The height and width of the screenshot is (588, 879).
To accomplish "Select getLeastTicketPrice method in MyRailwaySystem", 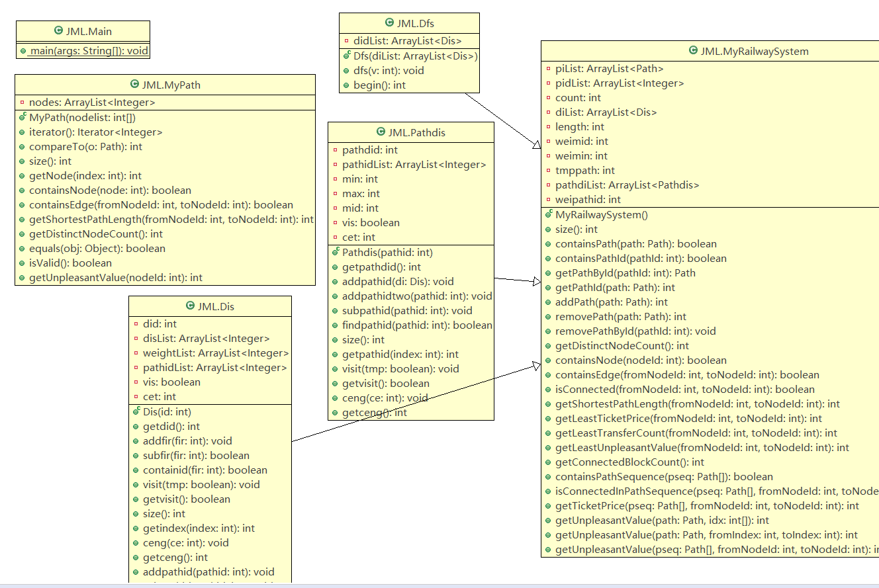I will [688, 418].
